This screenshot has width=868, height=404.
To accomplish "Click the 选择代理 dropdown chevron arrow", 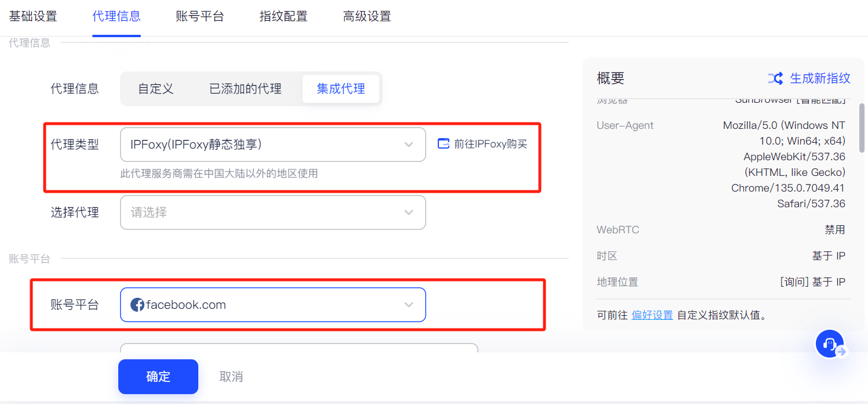I will 409,212.
